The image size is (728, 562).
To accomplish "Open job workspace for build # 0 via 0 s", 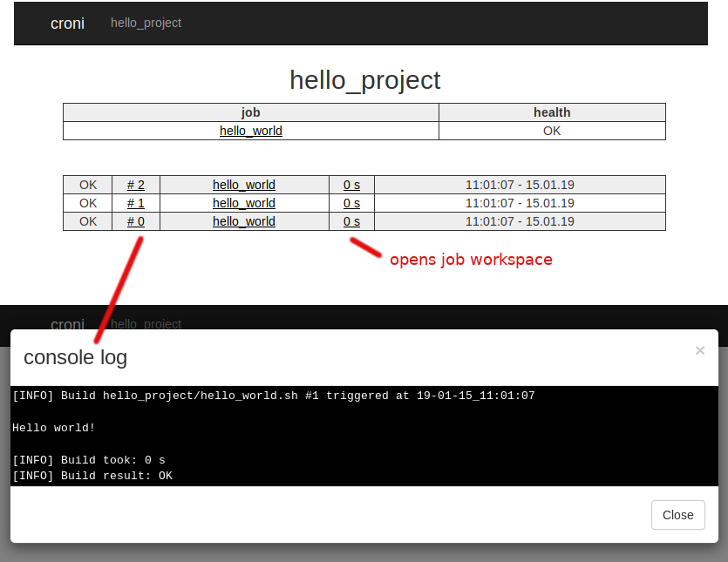I will [x=351, y=221].
